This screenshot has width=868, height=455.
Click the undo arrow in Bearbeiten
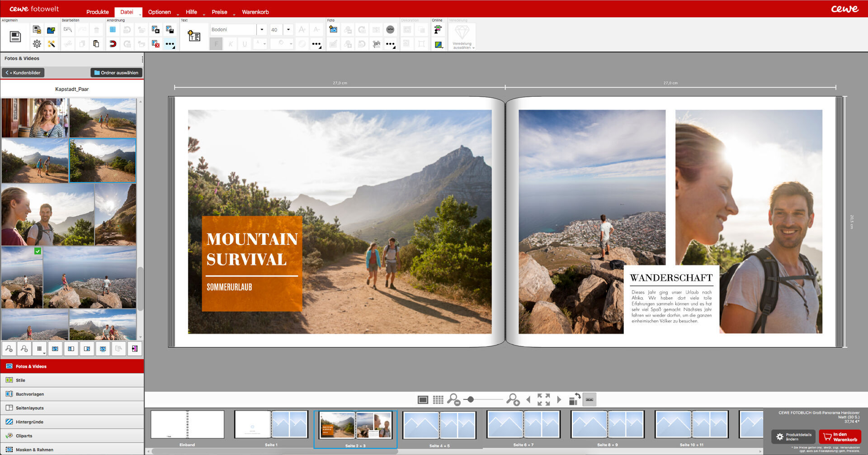[x=68, y=30]
